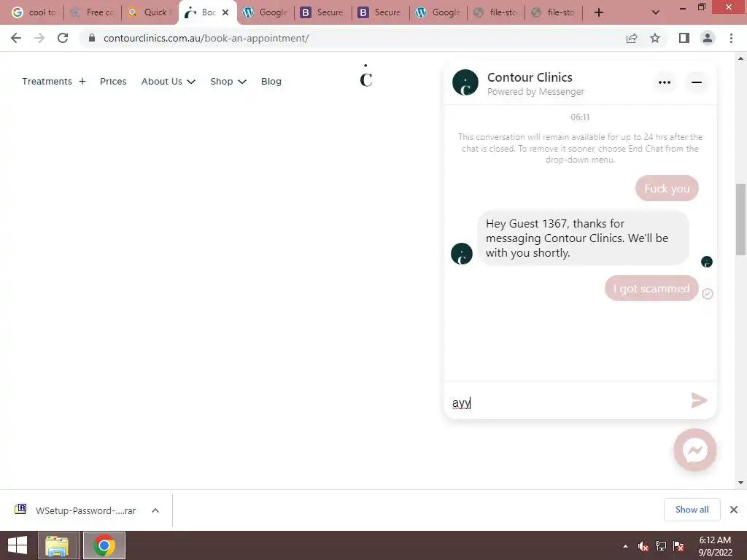Open Action Center flag icon

678,546
